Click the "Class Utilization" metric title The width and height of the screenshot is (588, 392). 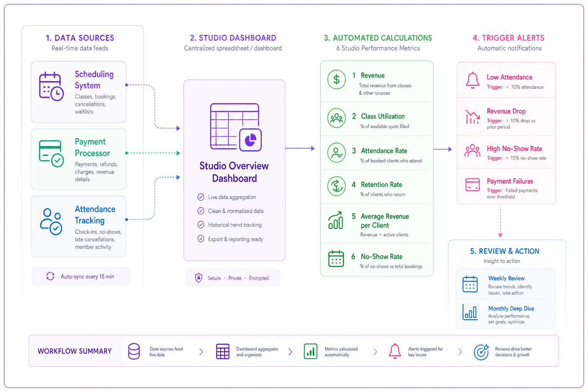(383, 116)
